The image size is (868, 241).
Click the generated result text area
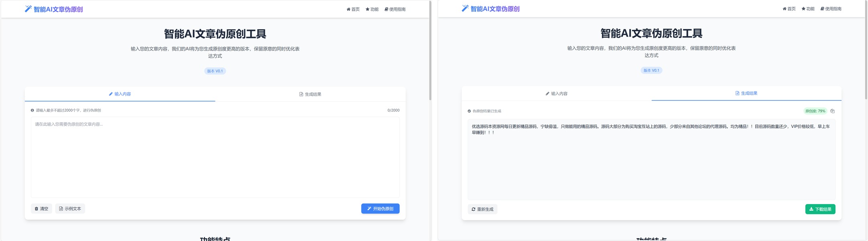tap(652, 159)
